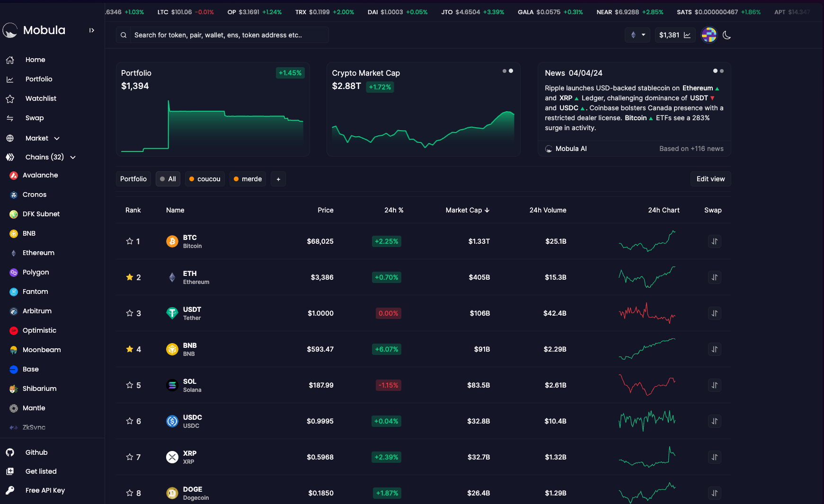Sort table by Market Cap column
The image size is (824, 504).
[x=468, y=210]
